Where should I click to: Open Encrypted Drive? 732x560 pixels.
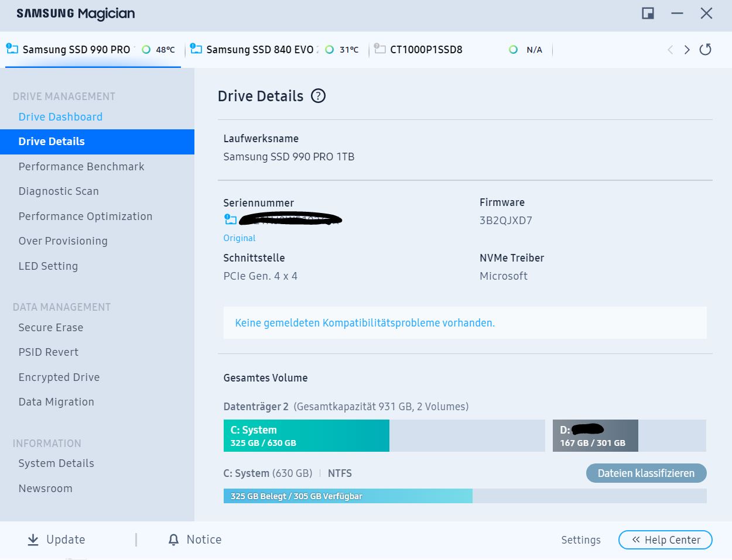59,377
